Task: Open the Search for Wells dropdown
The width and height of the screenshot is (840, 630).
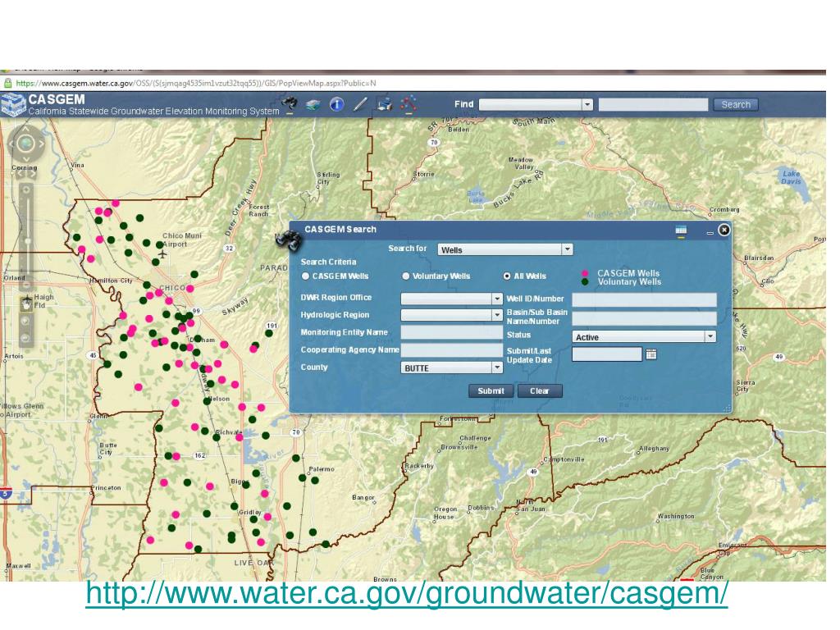Action: point(505,249)
